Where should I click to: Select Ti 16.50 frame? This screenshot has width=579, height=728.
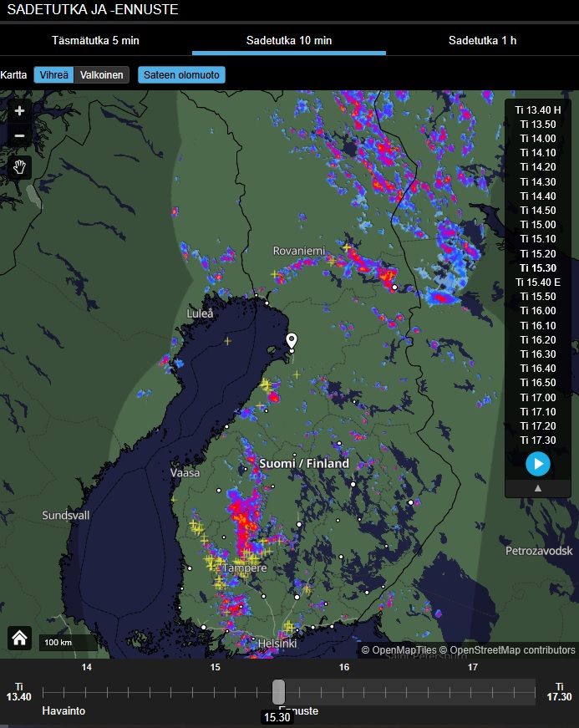tap(538, 383)
